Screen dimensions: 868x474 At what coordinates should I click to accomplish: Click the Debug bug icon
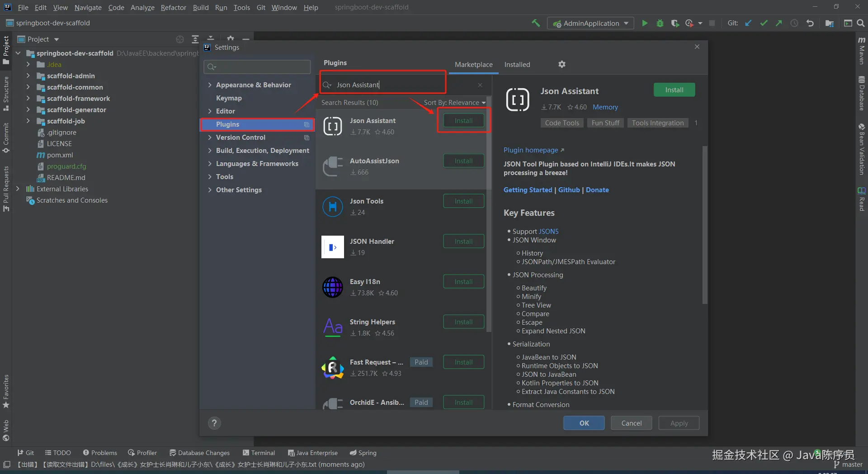click(660, 23)
